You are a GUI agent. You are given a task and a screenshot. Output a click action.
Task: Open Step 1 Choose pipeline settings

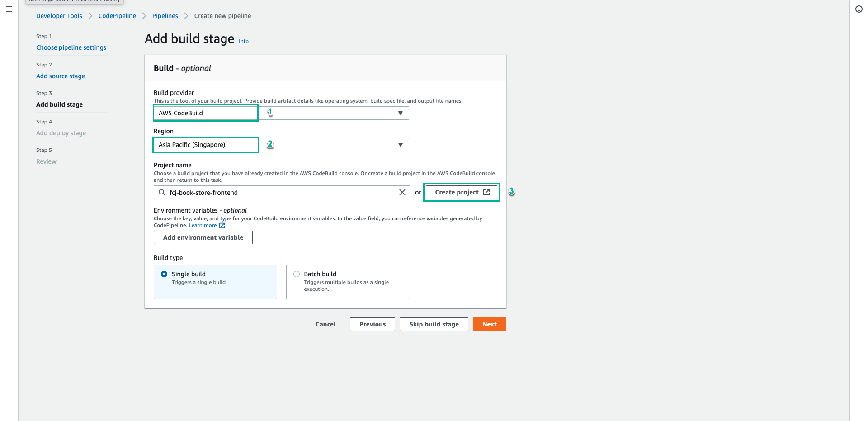(x=71, y=47)
